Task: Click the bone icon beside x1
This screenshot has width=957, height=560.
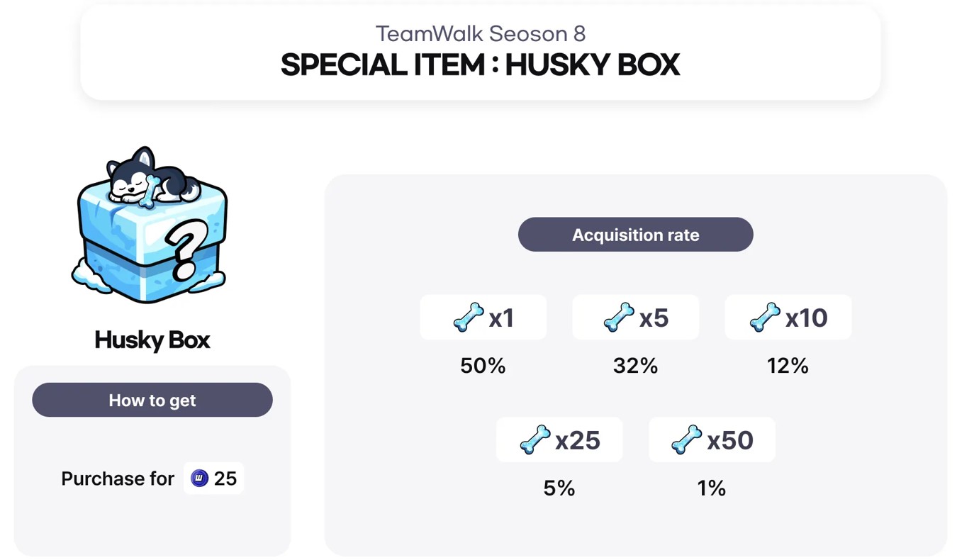Action: (x=468, y=318)
